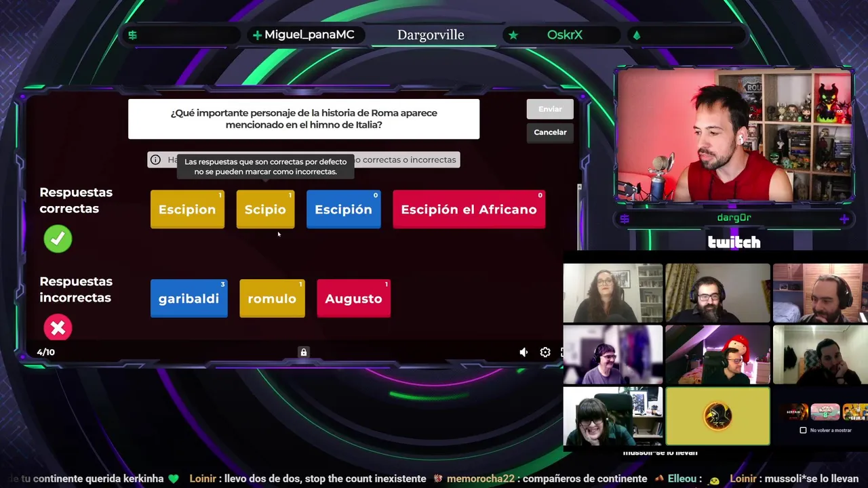This screenshot has width=868, height=488.
Task: Click the pink game cover thumbnail
Action: coord(825,411)
